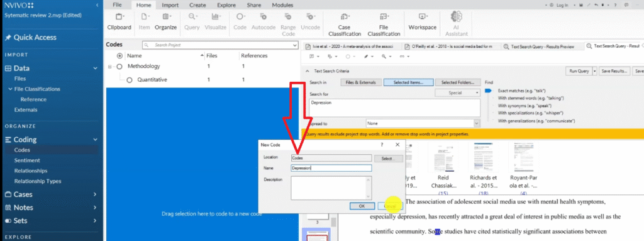This screenshot has height=241, width=644.
Task: Click the Run Query button
Action: click(x=579, y=71)
